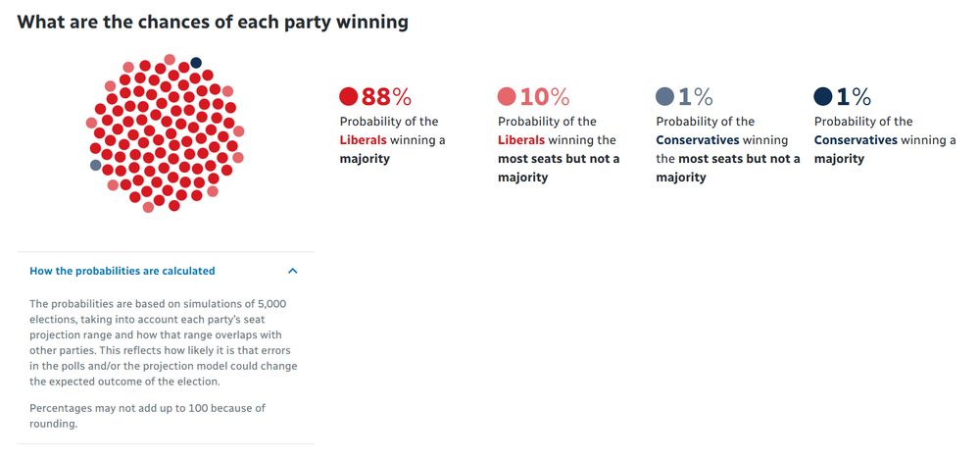Click the "Percentages may not add up" note

click(x=147, y=416)
